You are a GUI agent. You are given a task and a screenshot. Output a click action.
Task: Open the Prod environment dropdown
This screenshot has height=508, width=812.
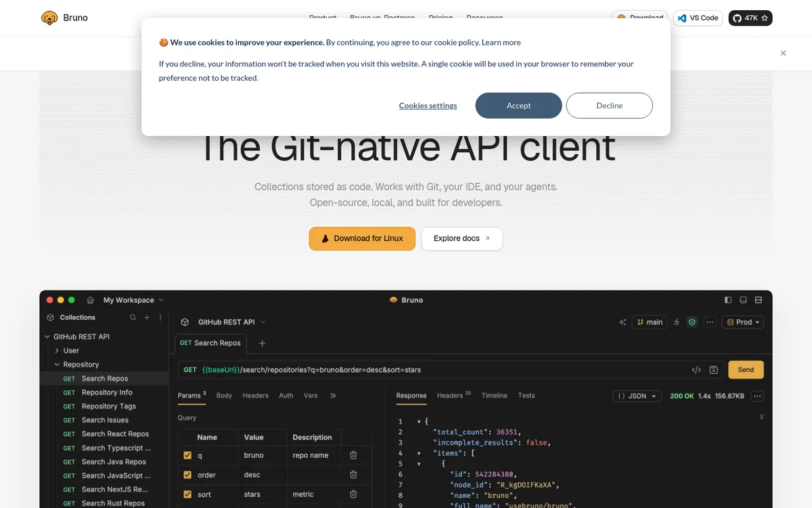tap(743, 322)
